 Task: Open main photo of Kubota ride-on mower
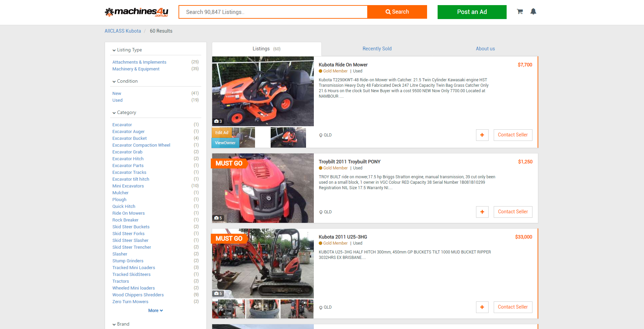[263, 91]
